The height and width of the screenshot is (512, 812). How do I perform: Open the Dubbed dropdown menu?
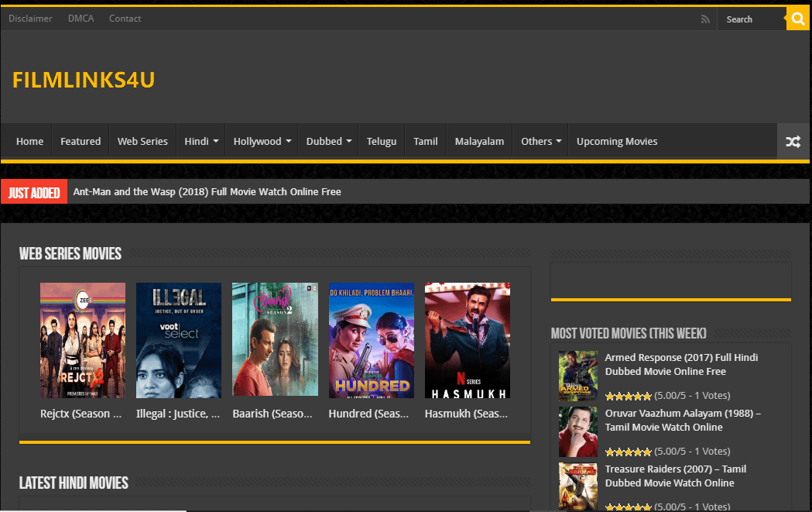pos(328,142)
